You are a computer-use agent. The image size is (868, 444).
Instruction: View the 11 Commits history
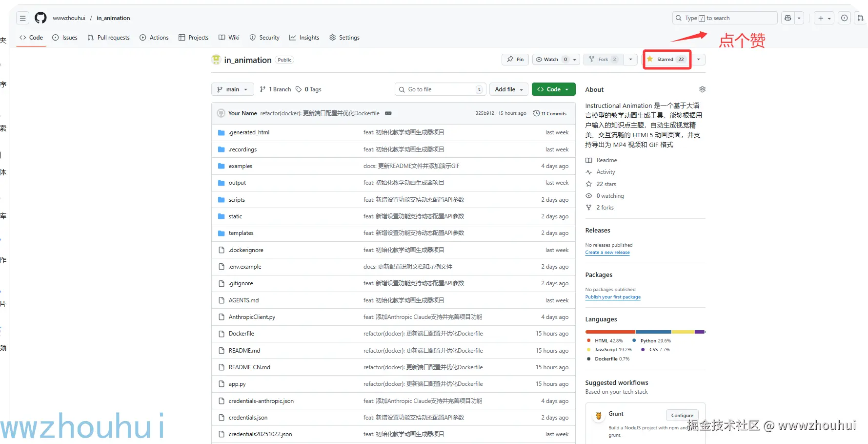coord(550,113)
